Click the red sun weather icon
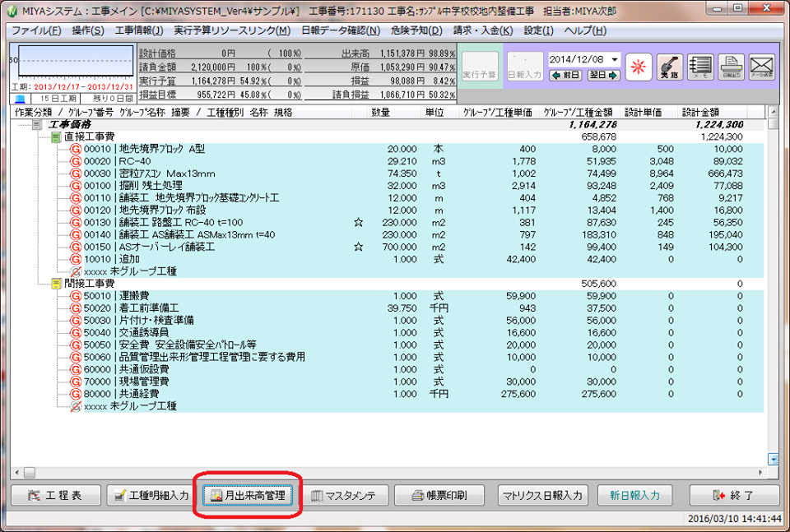Screen dimensions: 790x532 click(639, 67)
